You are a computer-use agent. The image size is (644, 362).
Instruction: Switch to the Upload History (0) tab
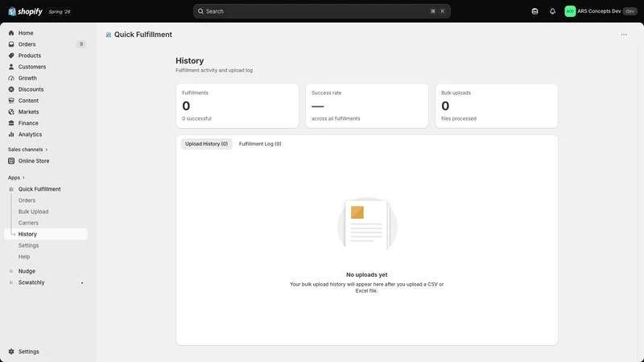coord(206,144)
